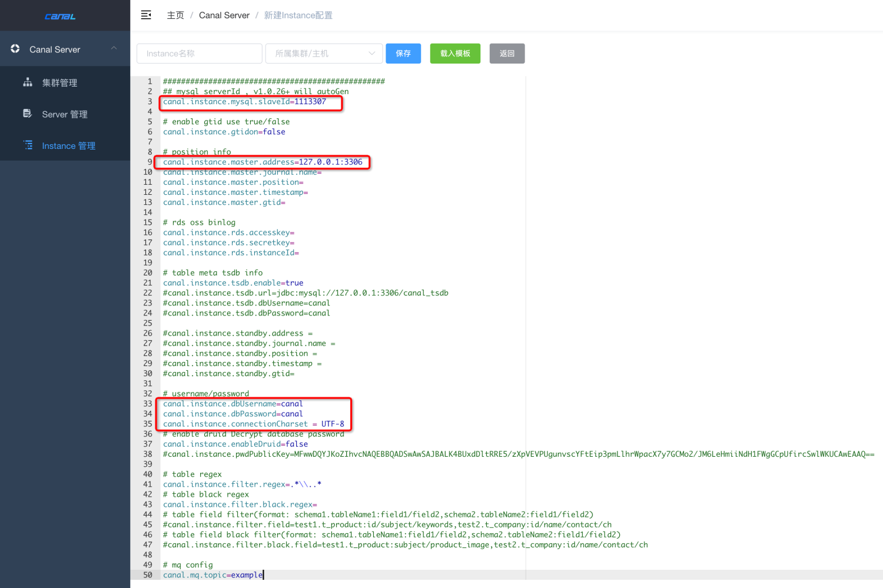The image size is (883, 588).
Task: Click the '# table regex' comment
Action: click(x=192, y=474)
